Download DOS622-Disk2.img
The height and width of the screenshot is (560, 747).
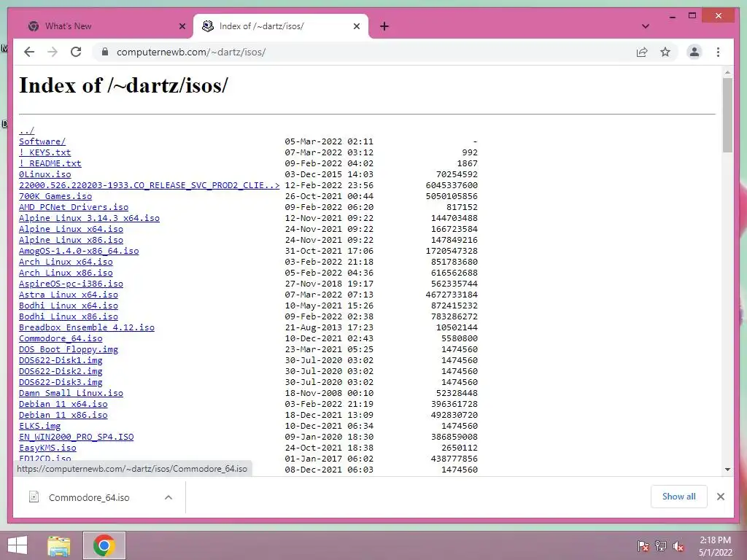[61, 371]
